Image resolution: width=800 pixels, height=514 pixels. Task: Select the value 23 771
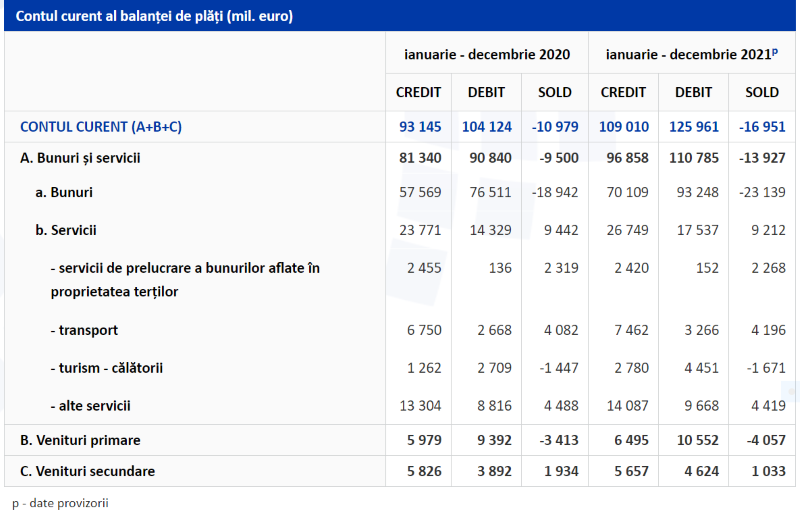point(420,230)
